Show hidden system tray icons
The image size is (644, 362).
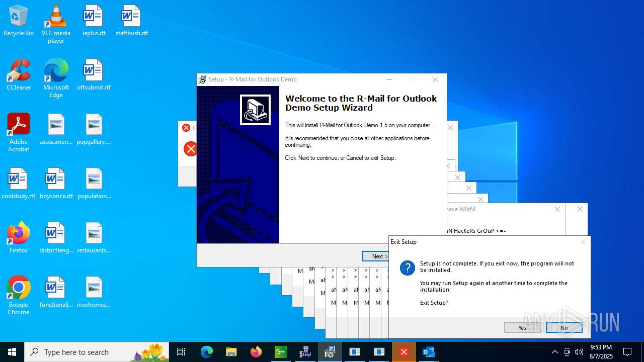tap(554, 352)
